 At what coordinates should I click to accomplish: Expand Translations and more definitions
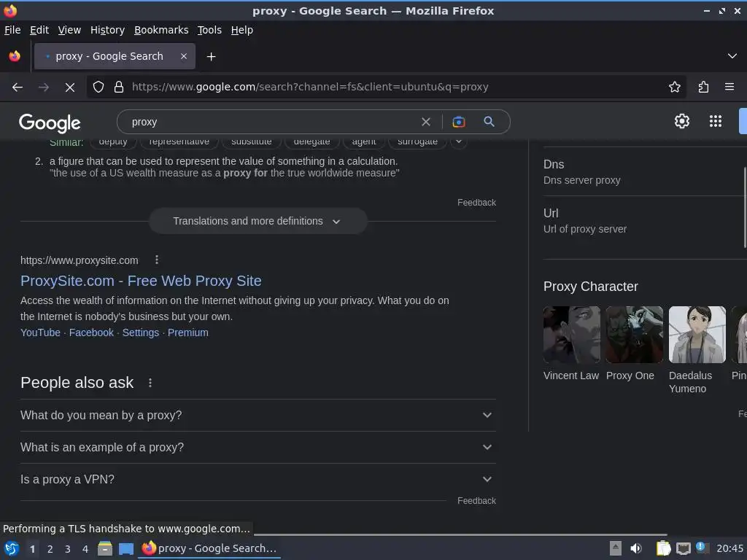(258, 222)
